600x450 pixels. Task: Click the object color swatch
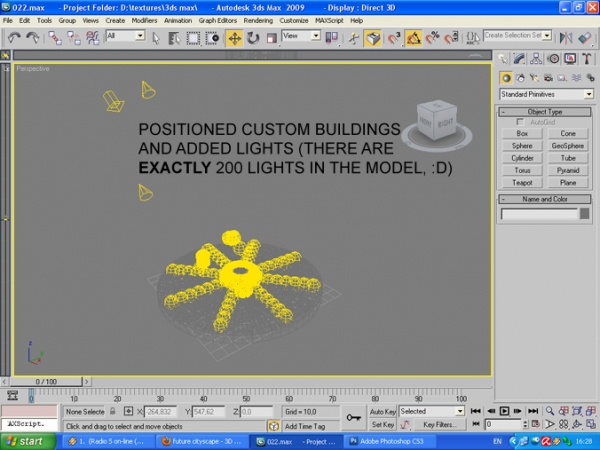584,214
